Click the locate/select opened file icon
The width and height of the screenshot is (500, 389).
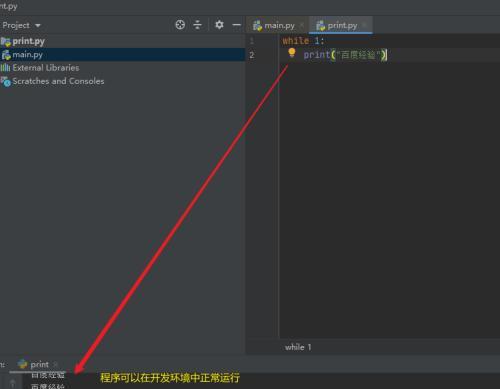[180, 25]
